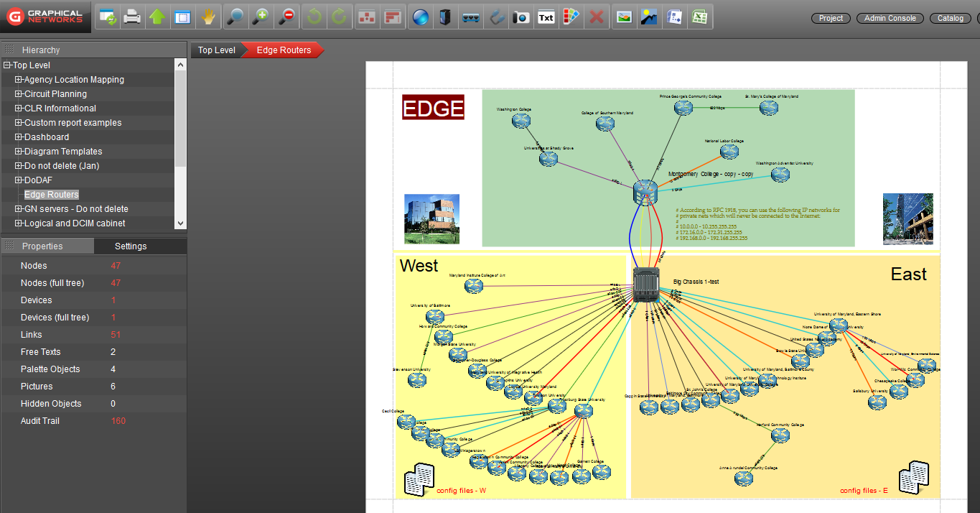Image resolution: width=980 pixels, height=513 pixels.
Task: Open the color palette swatches tool
Action: click(x=571, y=17)
